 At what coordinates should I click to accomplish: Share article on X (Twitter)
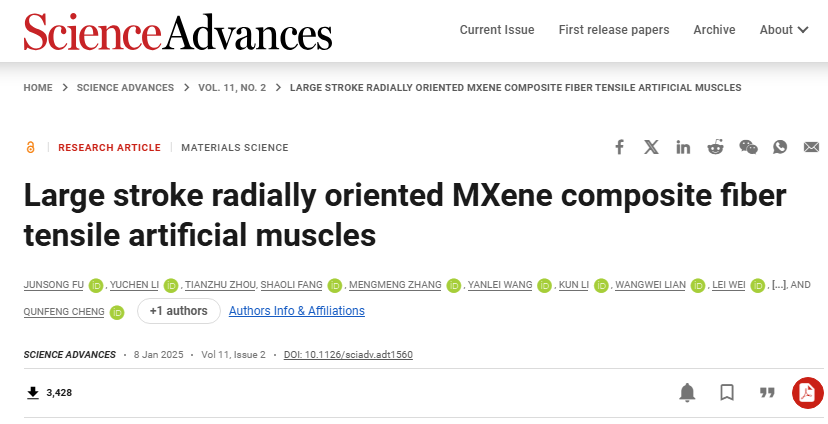pyautogui.click(x=651, y=147)
